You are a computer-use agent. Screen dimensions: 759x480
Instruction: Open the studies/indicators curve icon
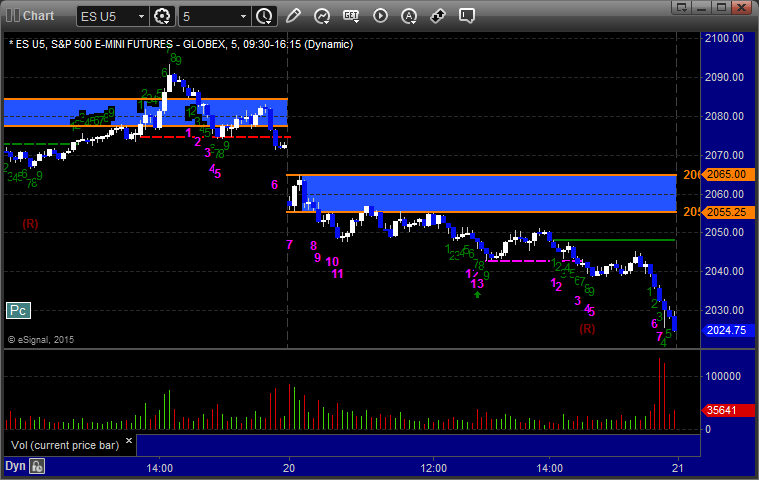coord(322,16)
